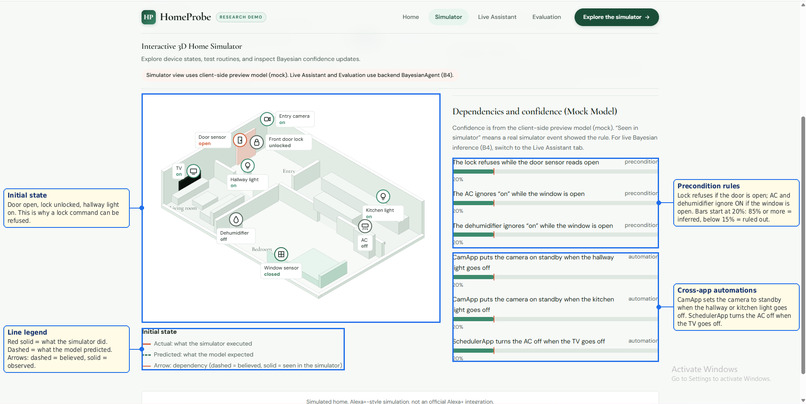The height and width of the screenshot is (404, 806).
Task: Click the kitchen light camera standby bar
Action: tap(555, 319)
